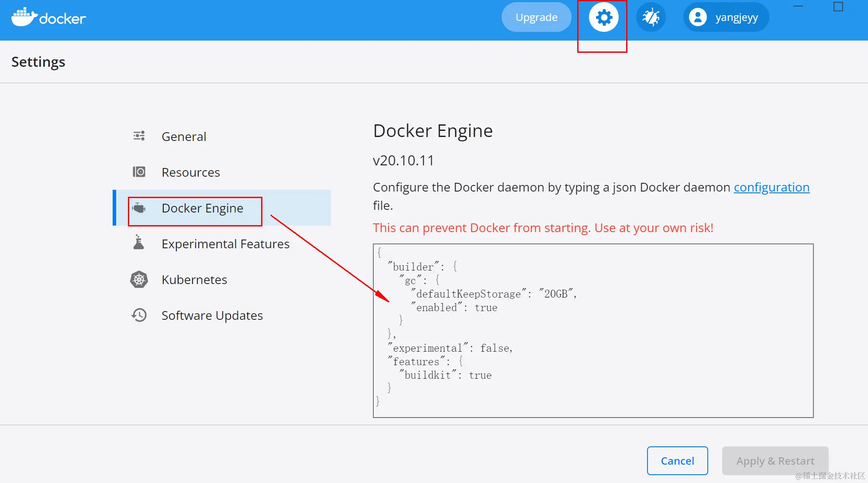Open the settings gear icon

tap(603, 17)
